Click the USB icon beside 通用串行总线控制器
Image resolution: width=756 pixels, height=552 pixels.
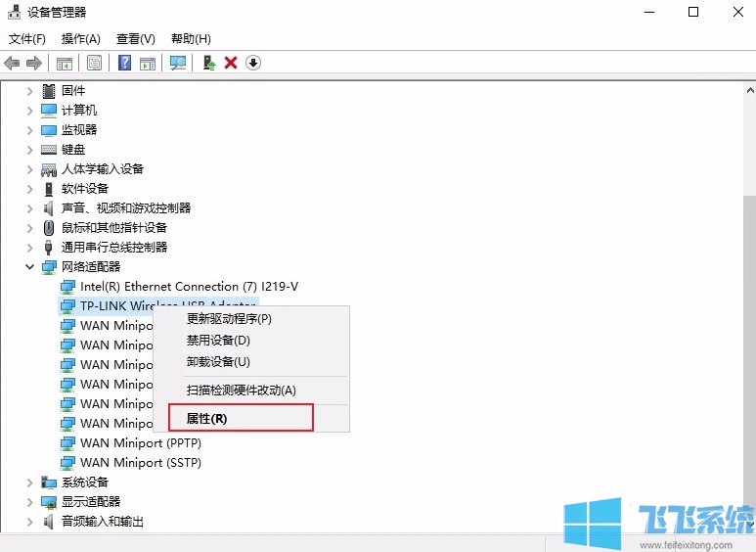48,248
